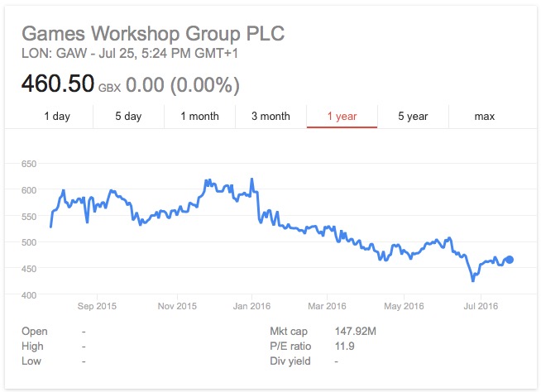541x392 pixels.
Task: Click the active 1 year tab
Action: 342,117
